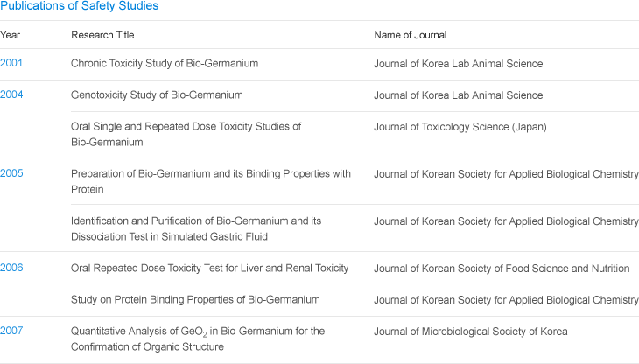Select the 2007 year link
Screen dimensions: 639x364
11,331
